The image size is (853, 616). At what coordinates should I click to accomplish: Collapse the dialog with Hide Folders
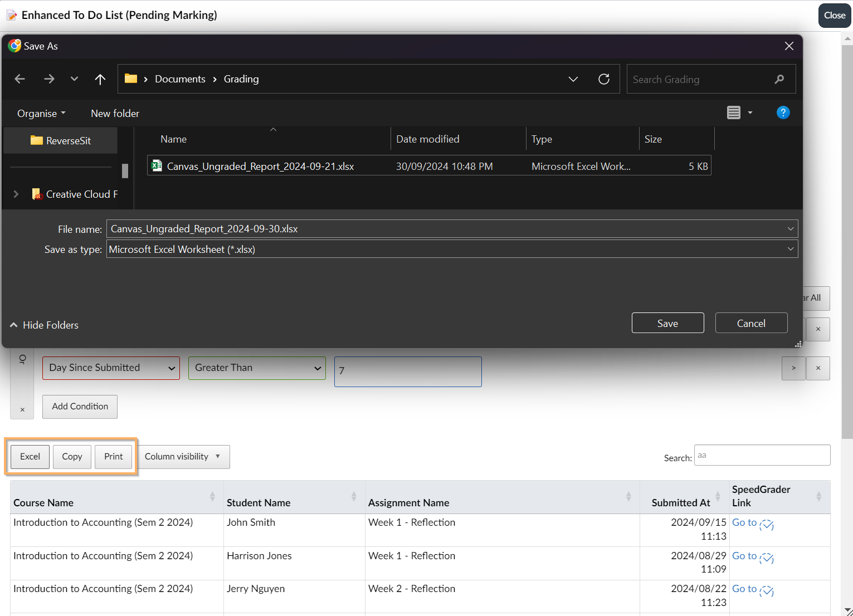(x=45, y=325)
